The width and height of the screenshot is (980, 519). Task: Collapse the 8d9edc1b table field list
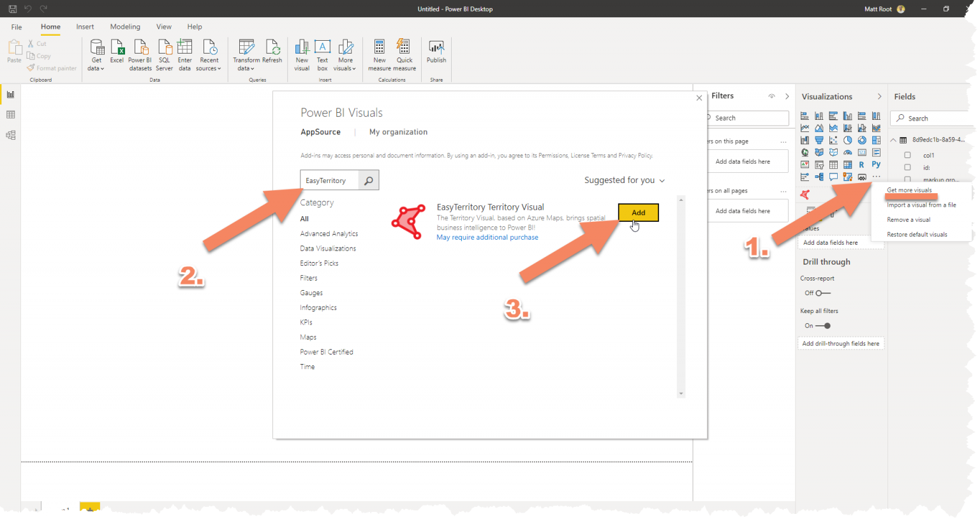(x=893, y=140)
